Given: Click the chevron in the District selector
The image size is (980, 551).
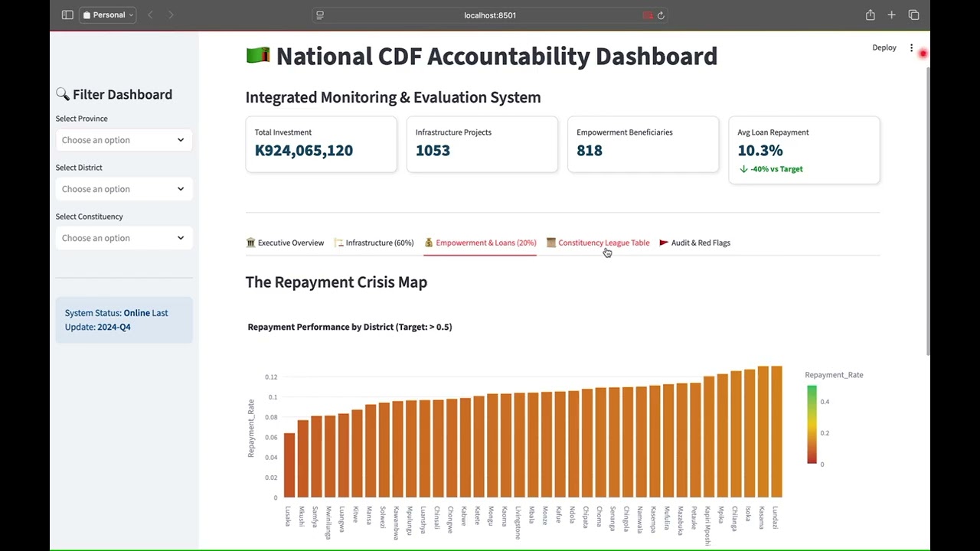Looking at the screenshot, I should point(181,189).
